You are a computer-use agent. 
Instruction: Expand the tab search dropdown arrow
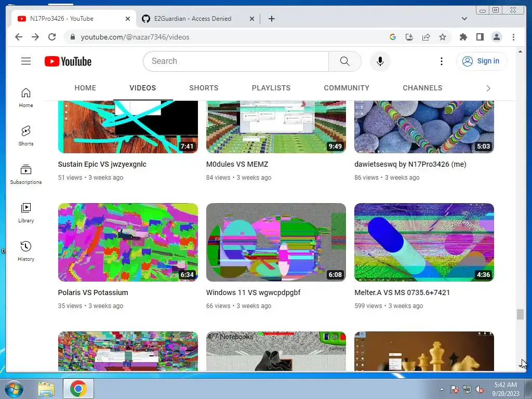point(464,19)
